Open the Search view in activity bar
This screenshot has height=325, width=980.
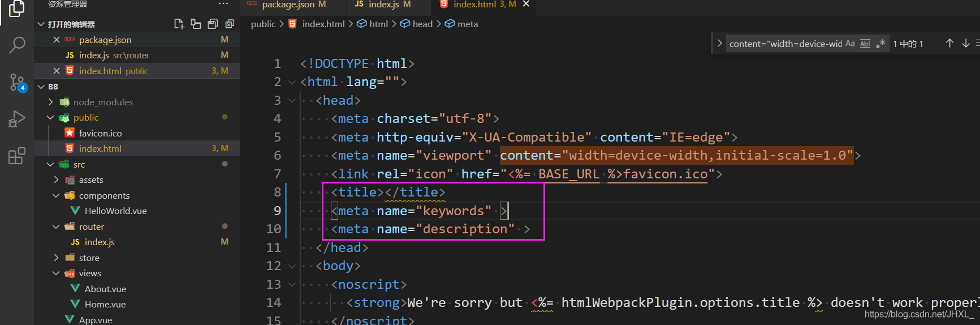point(17,45)
